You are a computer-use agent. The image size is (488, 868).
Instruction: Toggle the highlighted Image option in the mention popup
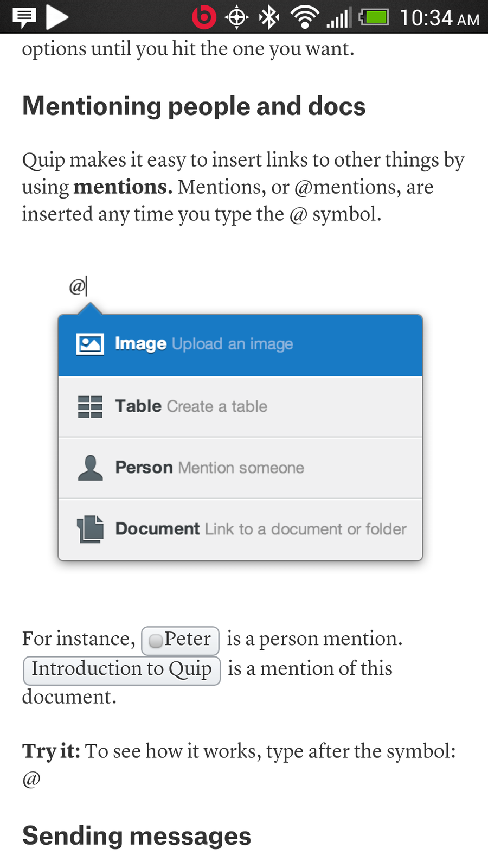239,343
